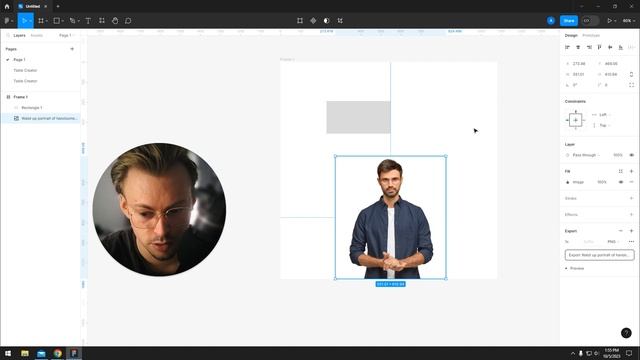
Task: Select Page 1 in Pages list
Action: 19,60
